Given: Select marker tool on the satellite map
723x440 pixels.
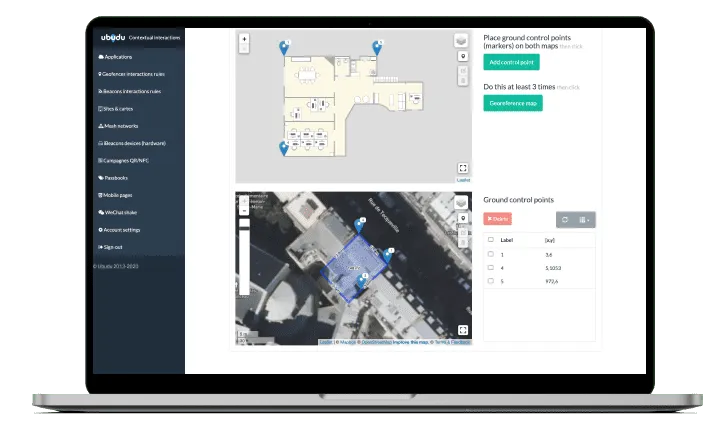Looking at the screenshot, I should 463,218.
